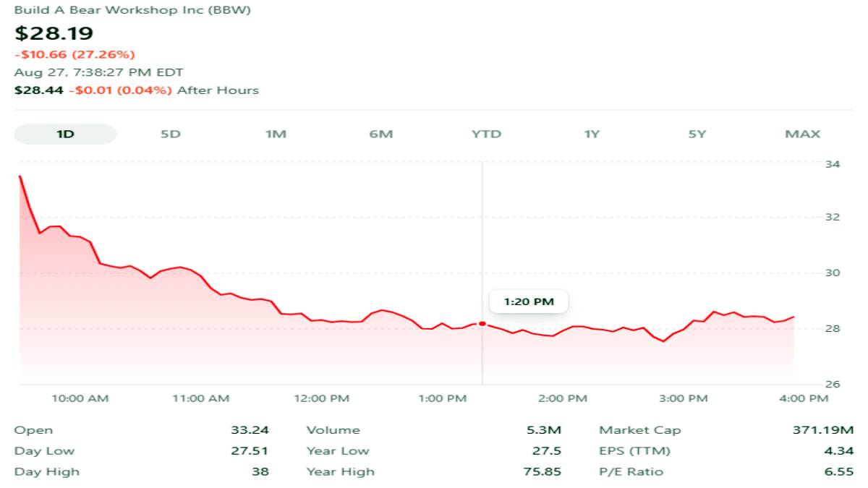
Task: Click the Year High value 75.85
Action: (542, 472)
